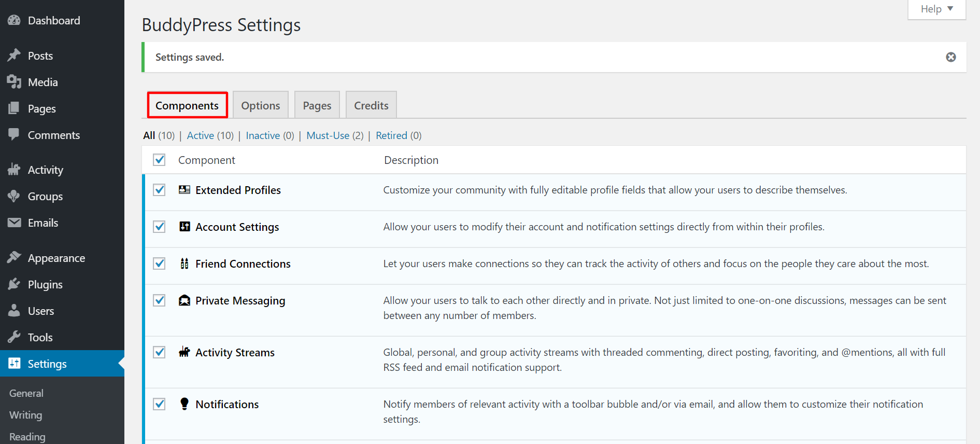Click the Posts pushpin icon
980x444 pixels.
[14, 55]
